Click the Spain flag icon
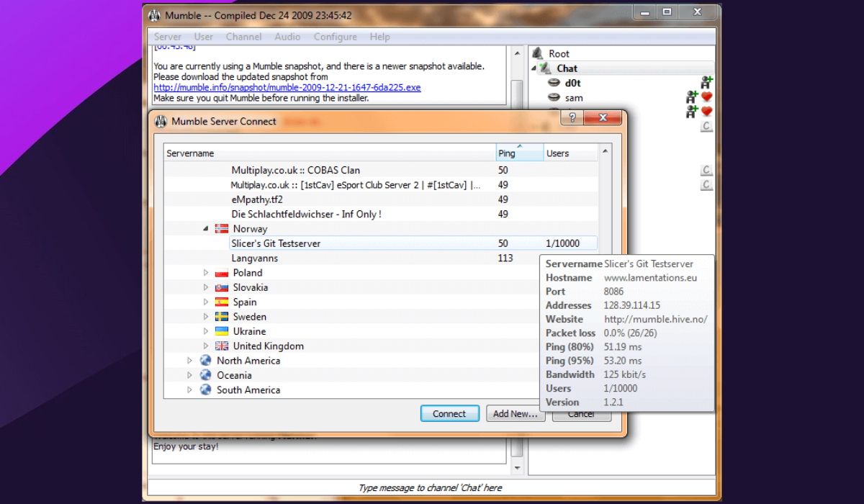The height and width of the screenshot is (504, 864). (x=222, y=302)
